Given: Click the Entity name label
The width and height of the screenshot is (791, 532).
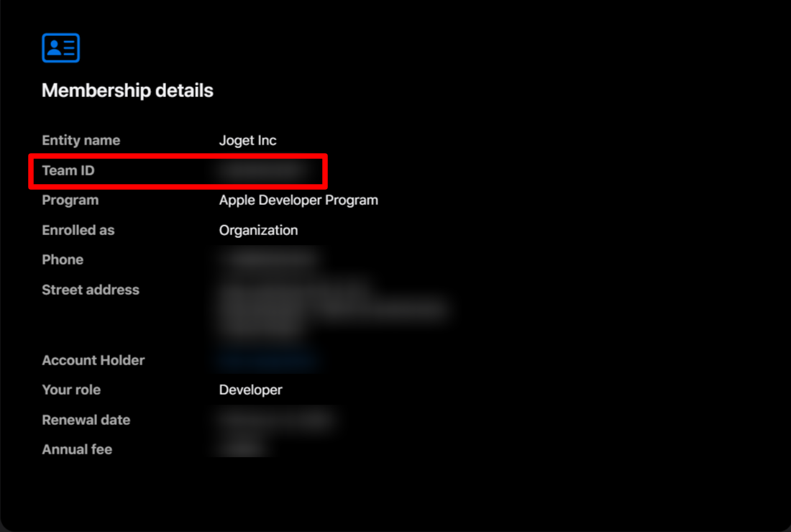Looking at the screenshot, I should (x=81, y=140).
